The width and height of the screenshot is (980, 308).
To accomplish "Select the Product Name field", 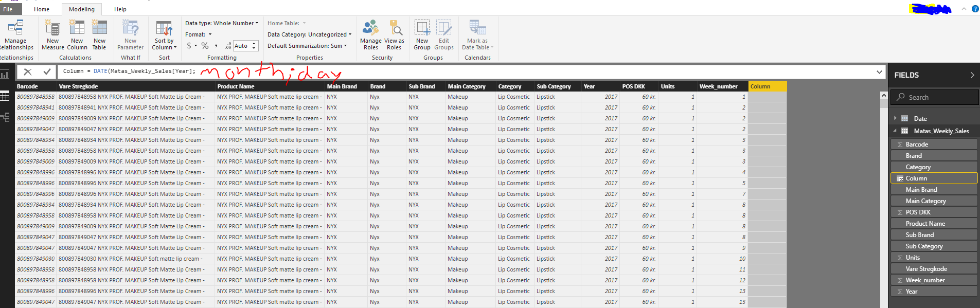I will point(934,224).
